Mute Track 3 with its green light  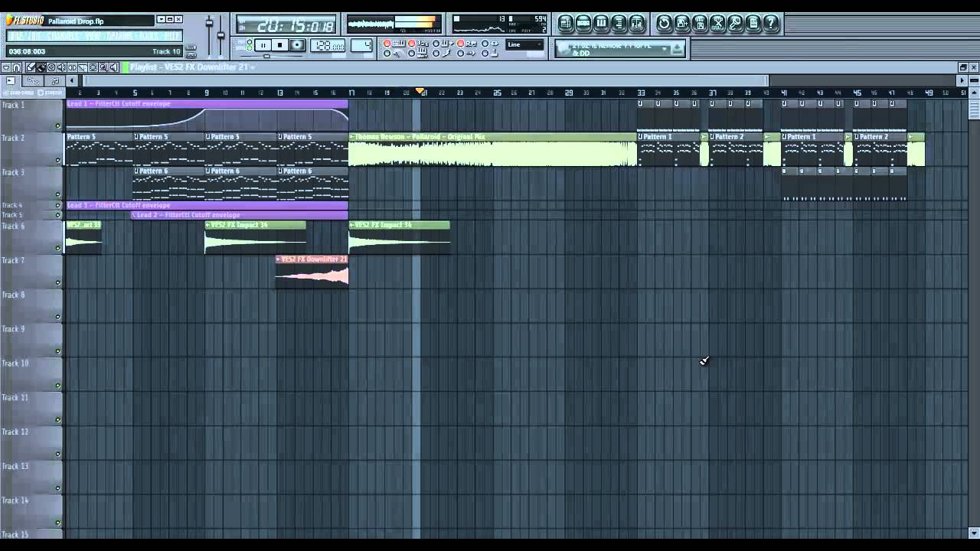[x=57, y=195]
